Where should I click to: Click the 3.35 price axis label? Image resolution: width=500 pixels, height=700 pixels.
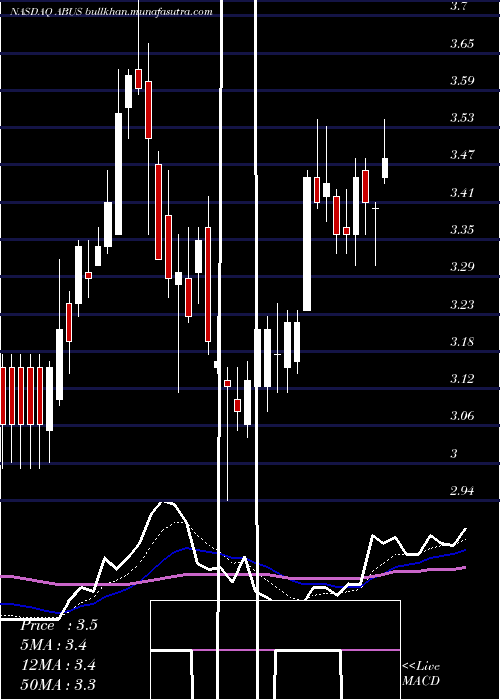[461, 229]
